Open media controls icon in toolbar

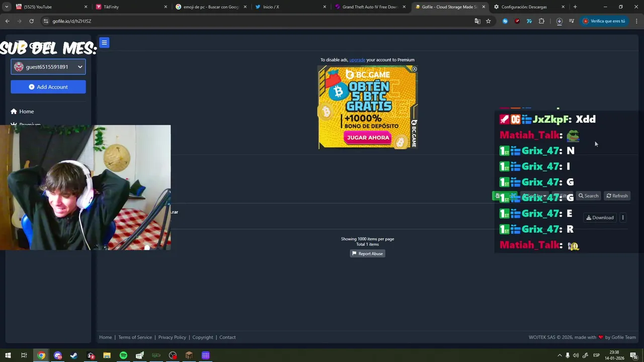tap(572, 21)
